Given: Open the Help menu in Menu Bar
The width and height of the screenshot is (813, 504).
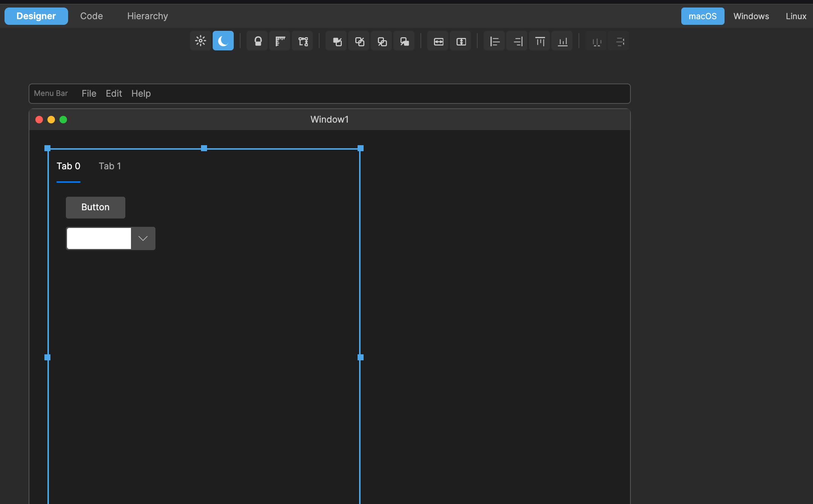Looking at the screenshot, I should coord(141,93).
